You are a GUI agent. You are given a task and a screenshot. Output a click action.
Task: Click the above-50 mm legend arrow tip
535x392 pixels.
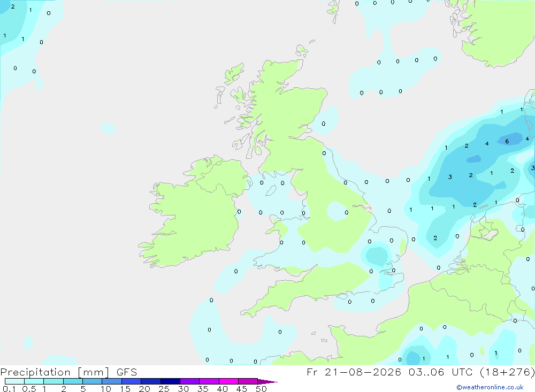tap(267, 382)
